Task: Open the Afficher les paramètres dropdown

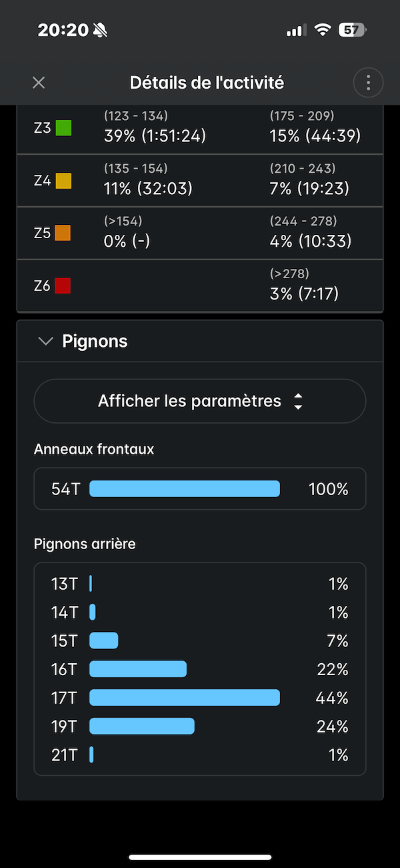Action: pos(199,402)
